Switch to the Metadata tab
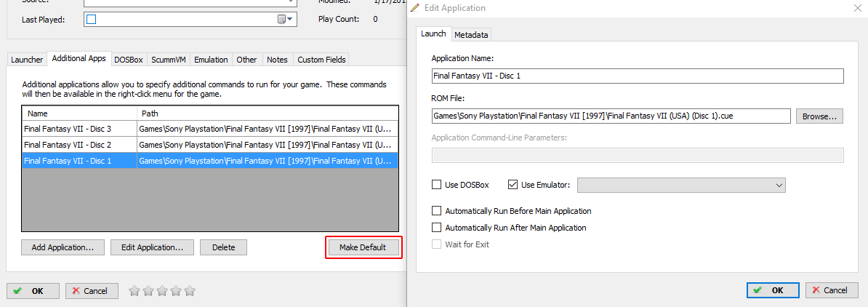The height and width of the screenshot is (307, 868). point(471,34)
